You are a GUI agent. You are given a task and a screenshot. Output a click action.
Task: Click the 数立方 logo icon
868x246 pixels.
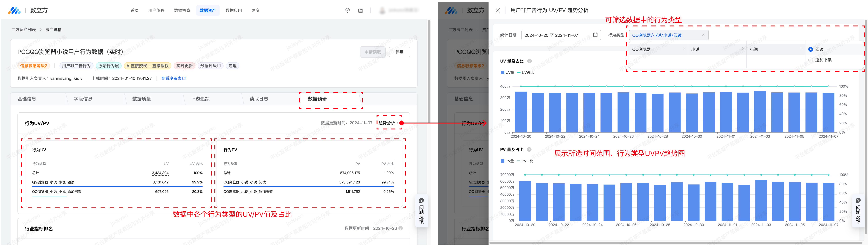point(14,10)
